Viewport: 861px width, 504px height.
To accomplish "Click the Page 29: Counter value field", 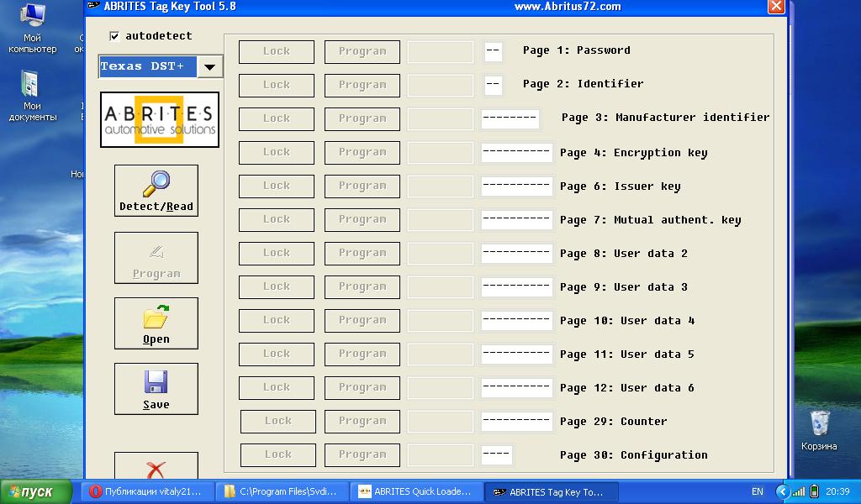I will click(x=516, y=421).
